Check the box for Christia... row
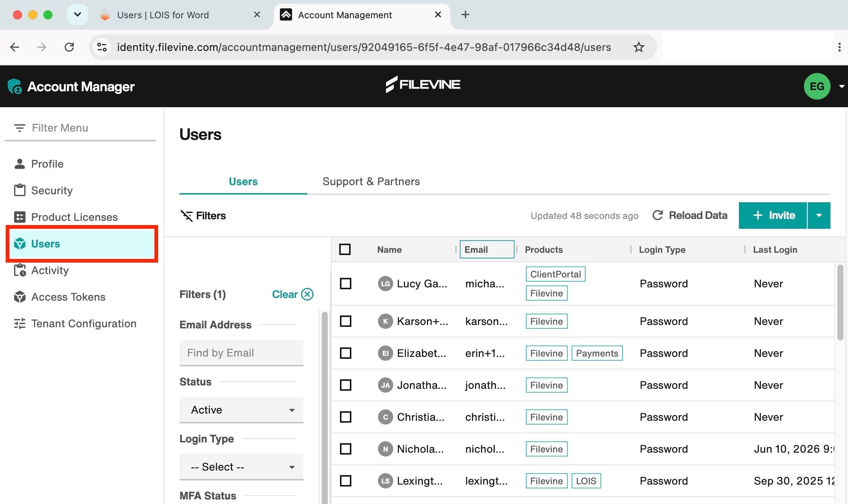Viewport: 848px width, 504px height. coord(345,417)
